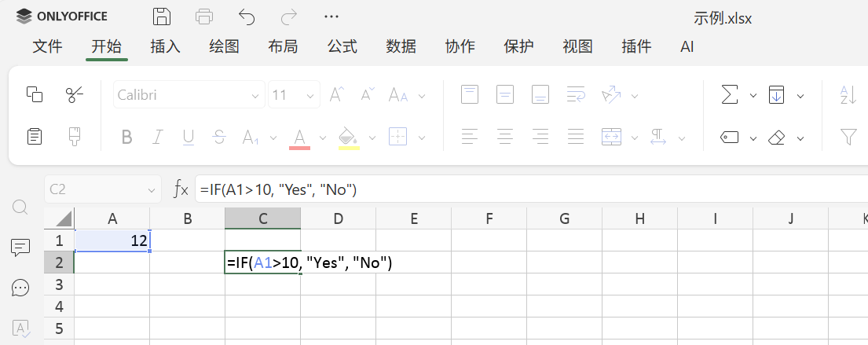Toggle Bold formatting

coord(126,138)
